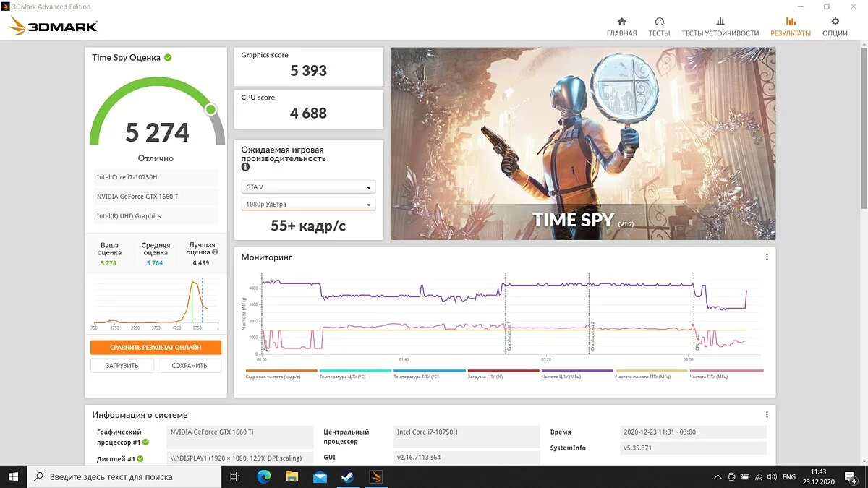Open File Explorer from taskbar
Viewport: 868px width, 488px height.
coord(292,476)
